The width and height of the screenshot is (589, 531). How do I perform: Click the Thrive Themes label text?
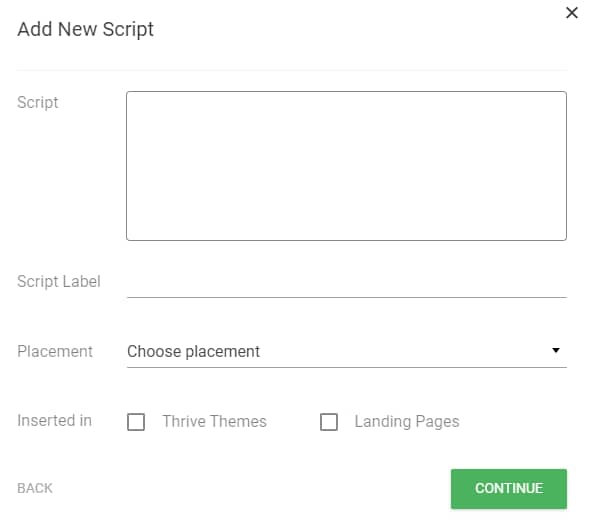click(214, 422)
